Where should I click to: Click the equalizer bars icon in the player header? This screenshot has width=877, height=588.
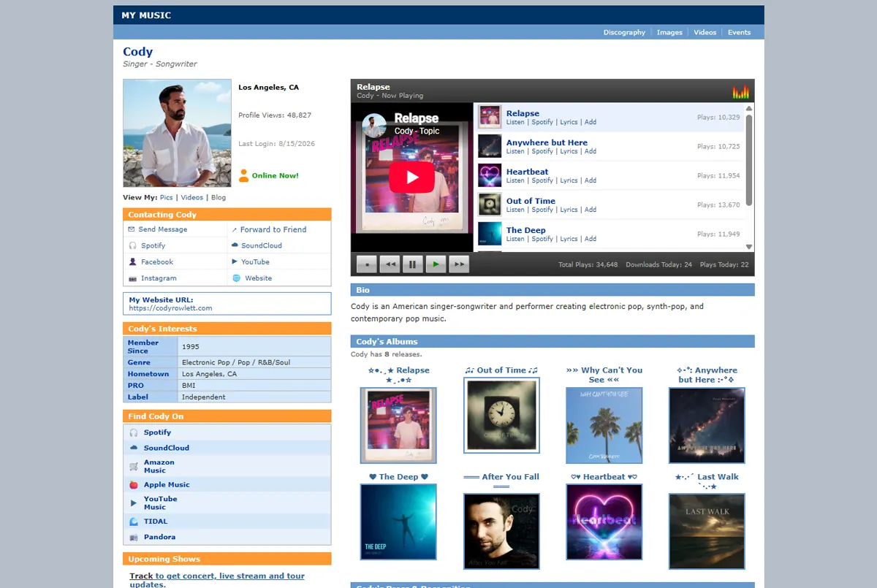click(741, 91)
